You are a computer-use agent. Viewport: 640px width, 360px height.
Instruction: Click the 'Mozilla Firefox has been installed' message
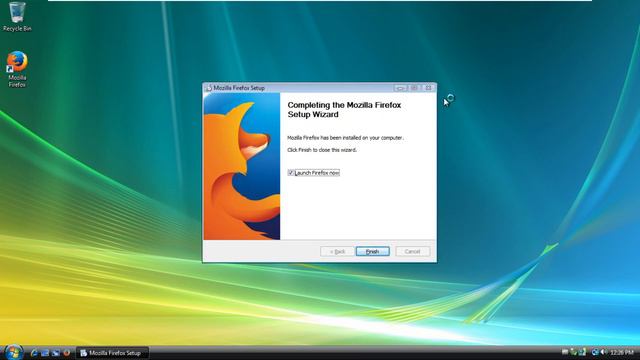coord(345,138)
